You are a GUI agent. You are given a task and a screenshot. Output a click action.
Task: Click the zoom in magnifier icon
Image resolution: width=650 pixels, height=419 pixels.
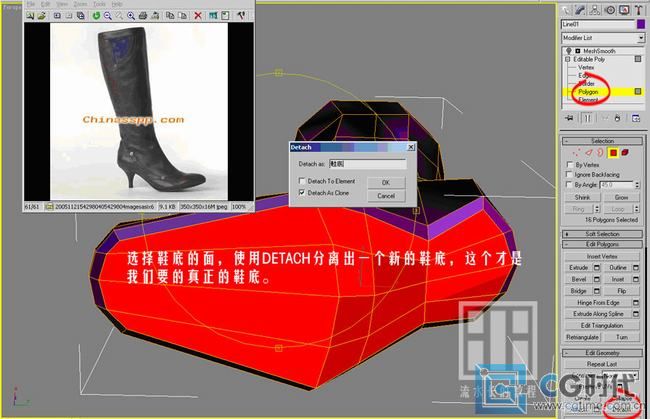point(131,16)
